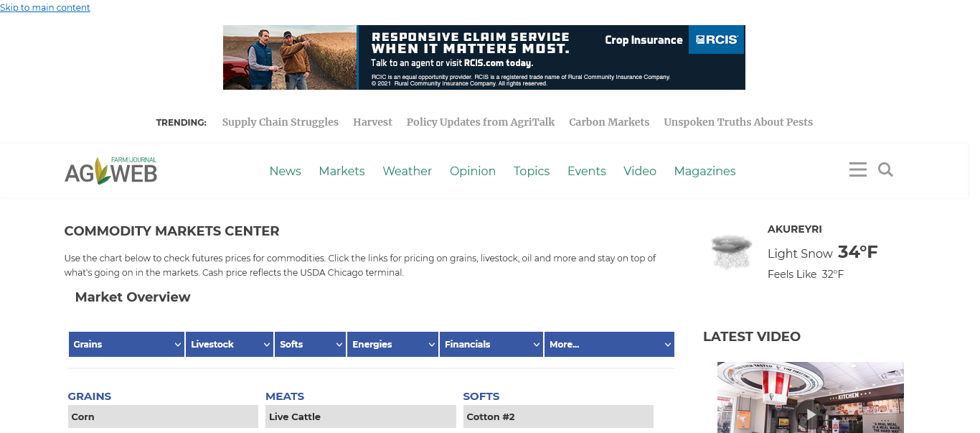Open the Weather nav menu item
The image size is (980, 433).
coord(407,171)
